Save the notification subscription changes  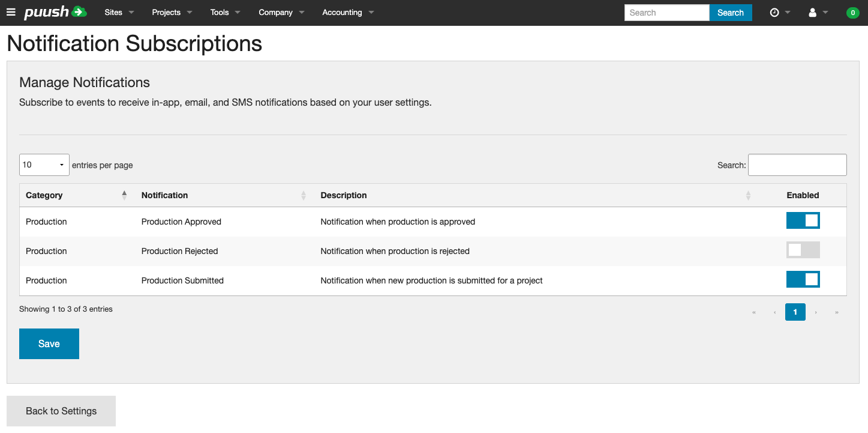[x=49, y=343]
